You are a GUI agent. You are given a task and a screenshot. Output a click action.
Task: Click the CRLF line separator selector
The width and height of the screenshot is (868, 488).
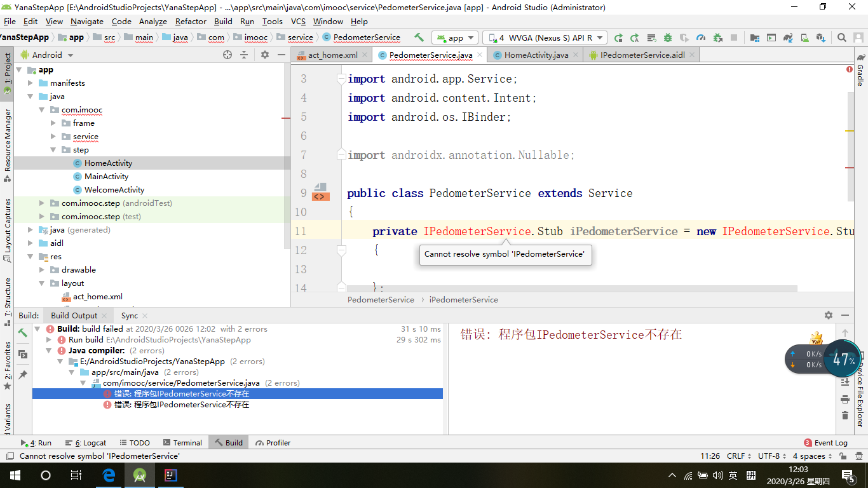[x=739, y=456]
